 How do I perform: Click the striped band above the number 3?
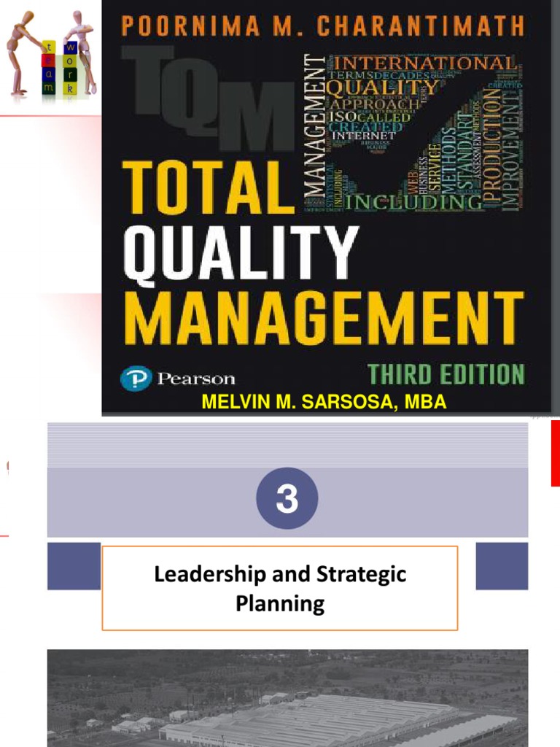pos(287,445)
